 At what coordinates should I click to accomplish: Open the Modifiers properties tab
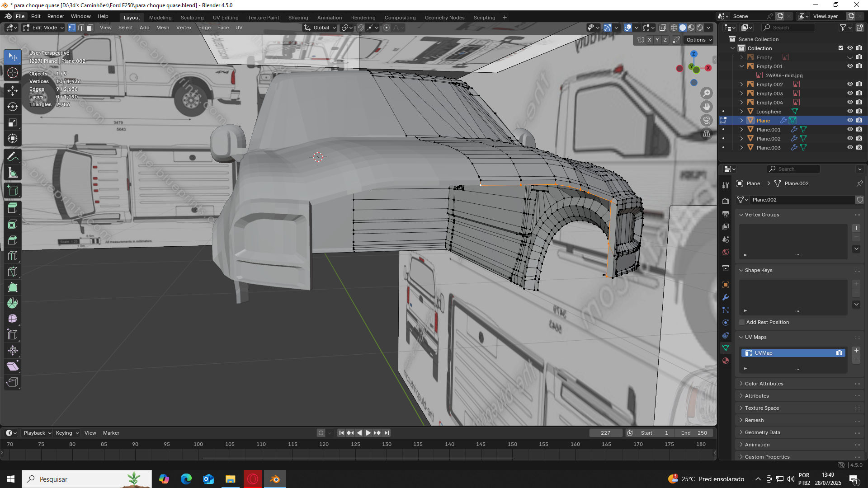726,297
